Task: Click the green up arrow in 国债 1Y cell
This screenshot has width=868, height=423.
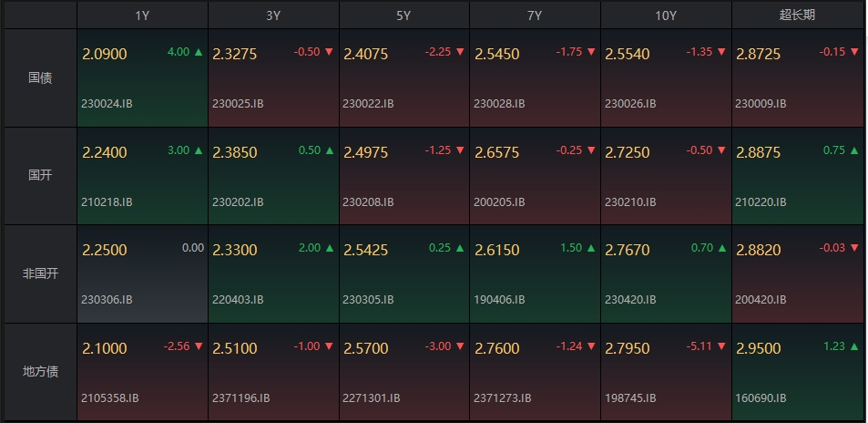Action: click(x=199, y=52)
